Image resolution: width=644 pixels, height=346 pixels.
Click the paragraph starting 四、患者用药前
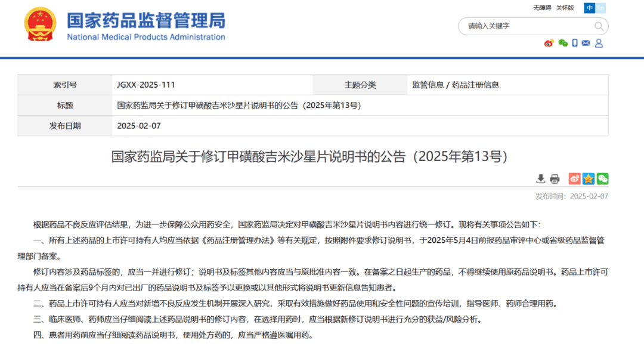coord(175,335)
